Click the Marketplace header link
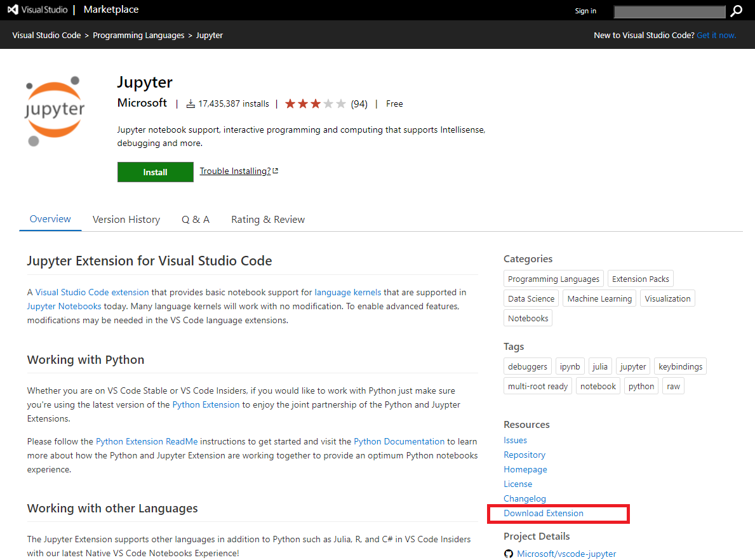Screen dimensions: 755x560 pos(111,10)
